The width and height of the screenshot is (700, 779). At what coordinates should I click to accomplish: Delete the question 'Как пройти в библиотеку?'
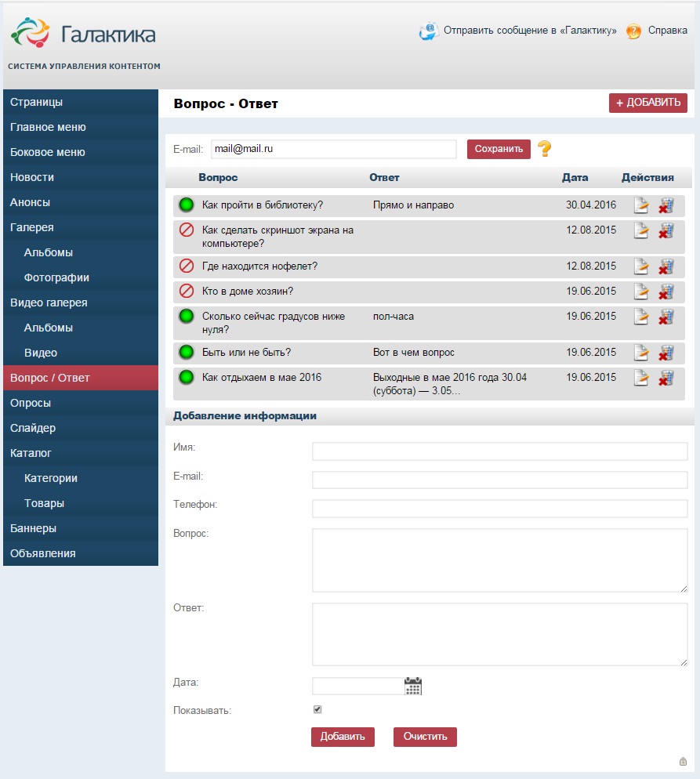pyautogui.click(x=666, y=205)
